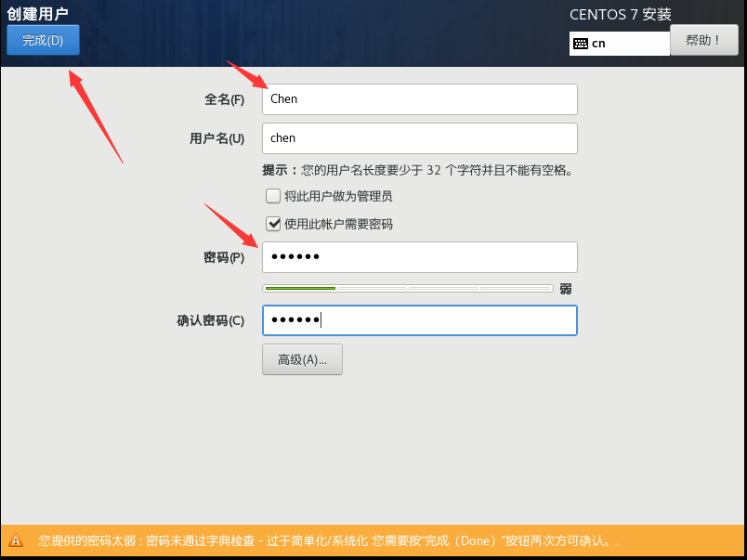Uncheck the 使用此帐户需要密码 checkbox

click(273, 224)
